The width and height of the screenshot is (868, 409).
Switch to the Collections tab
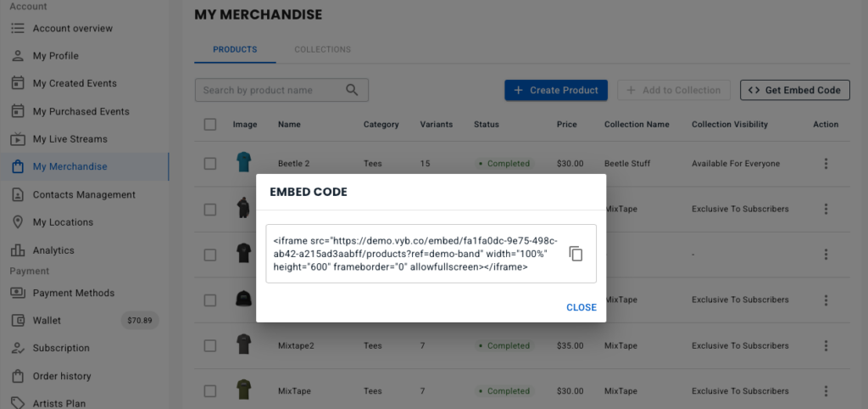[x=323, y=49]
